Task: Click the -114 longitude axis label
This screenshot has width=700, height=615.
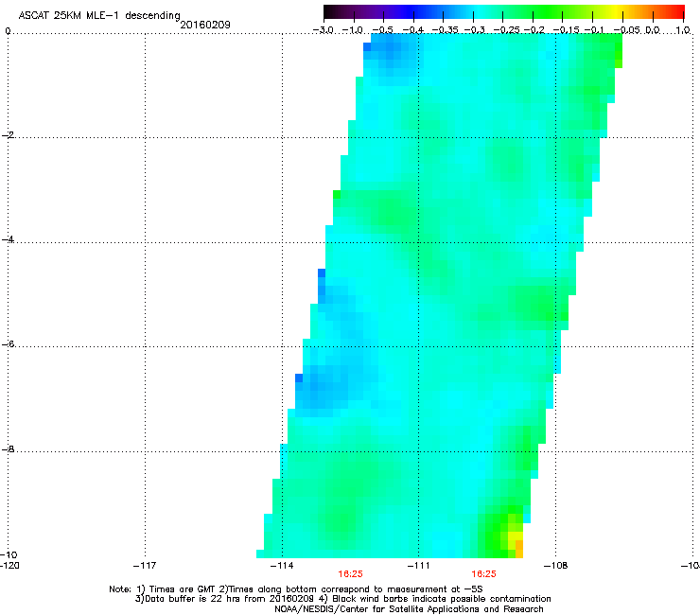Action: pos(282,566)
